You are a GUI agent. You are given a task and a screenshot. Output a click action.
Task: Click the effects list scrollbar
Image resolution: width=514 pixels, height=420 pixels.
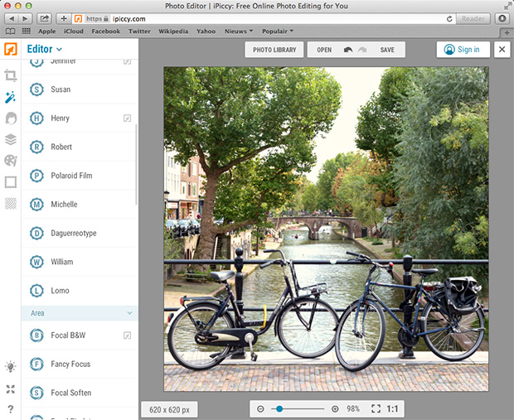coord(136,165)
